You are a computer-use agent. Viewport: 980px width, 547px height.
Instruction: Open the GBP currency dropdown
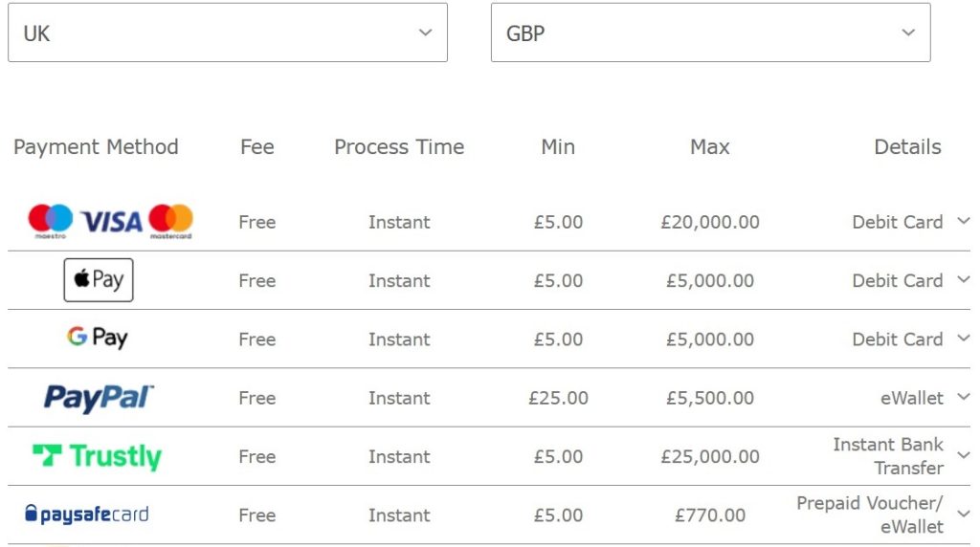pyautogui.click(x=710, y=33)
